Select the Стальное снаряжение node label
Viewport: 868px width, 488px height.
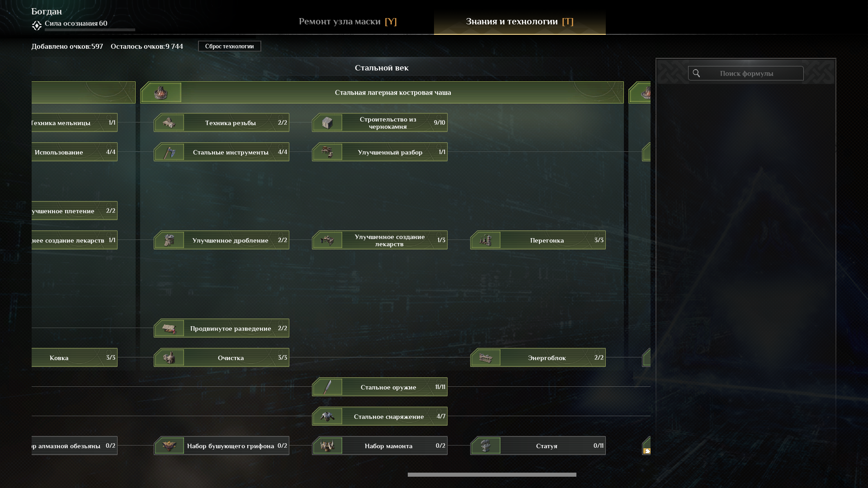click(389, 417)
